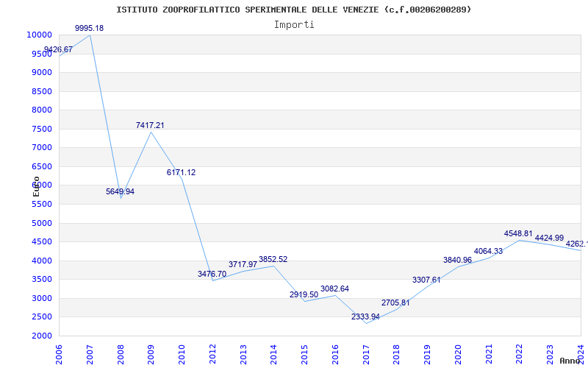Click y-axis tick 8500

(41, 91)
